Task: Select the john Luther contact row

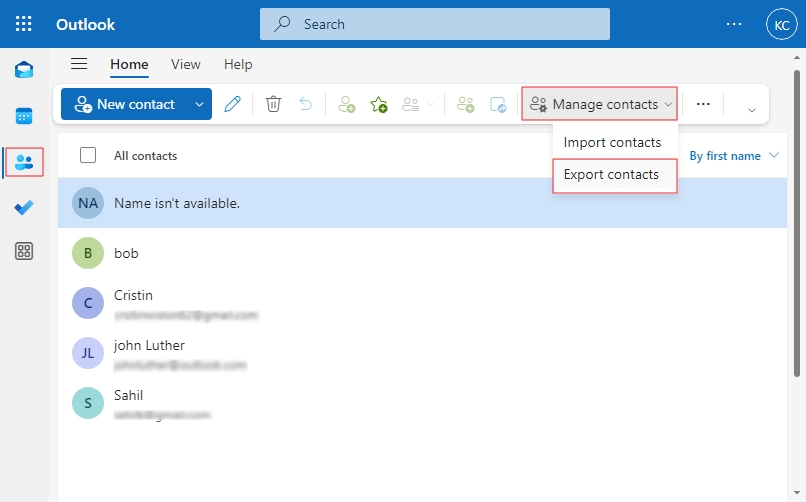Action: [422, 353]
